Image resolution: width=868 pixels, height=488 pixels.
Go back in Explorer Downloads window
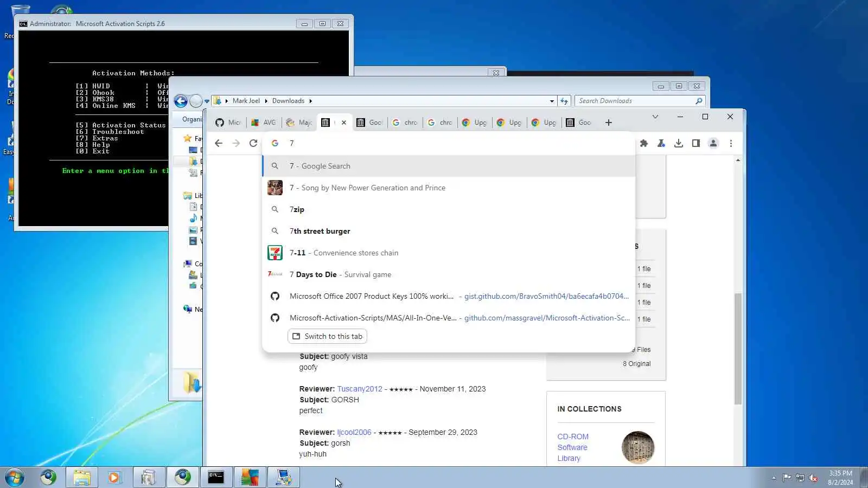(x=181, y=101)
